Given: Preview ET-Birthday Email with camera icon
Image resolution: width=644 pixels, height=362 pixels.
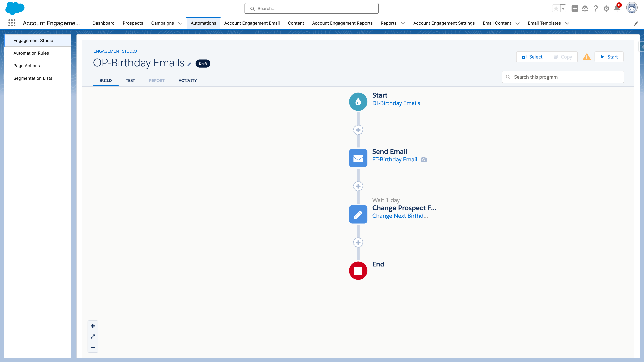Looking at the screenshot, I should [423, 159].
